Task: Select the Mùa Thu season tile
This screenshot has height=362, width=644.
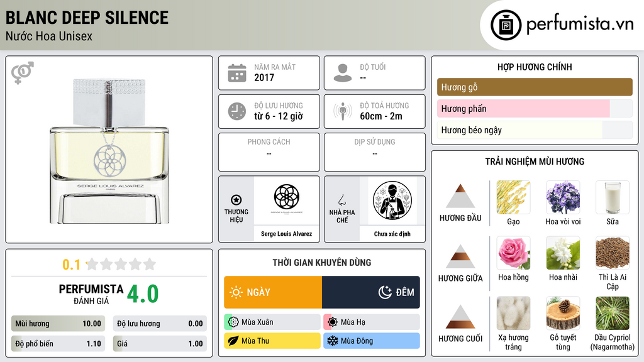Action: [x=272, y=341]
